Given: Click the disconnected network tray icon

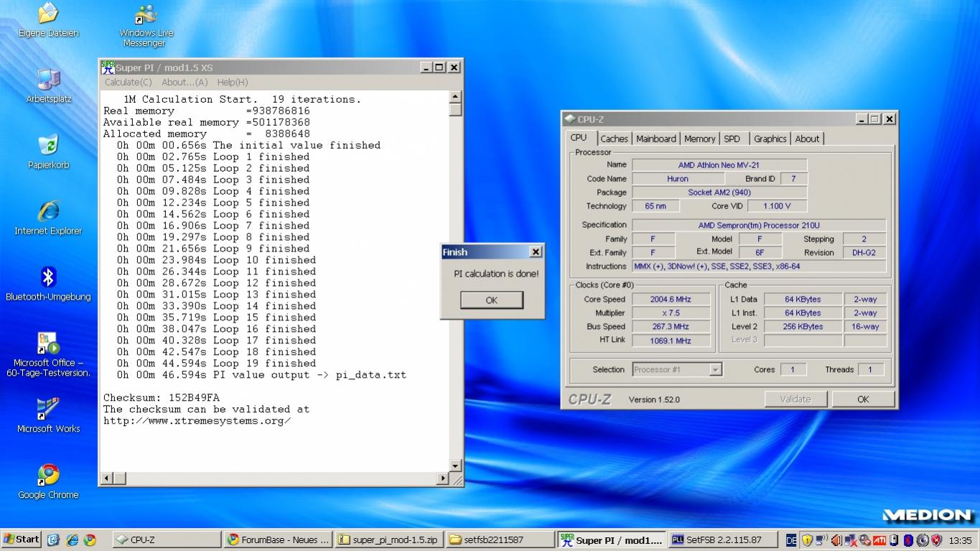Looking at the screenshot, I should point(850,540).
